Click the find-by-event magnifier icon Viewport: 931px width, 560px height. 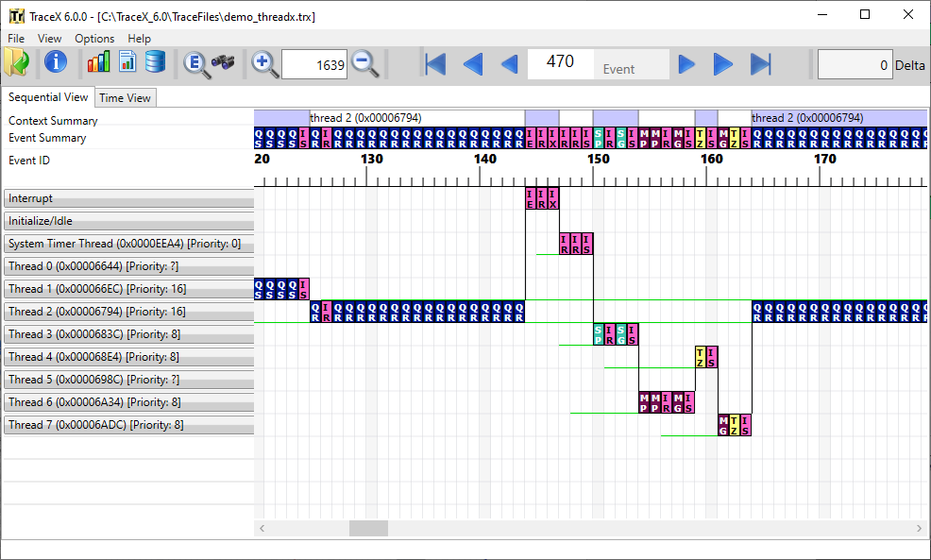pos(195,63)
